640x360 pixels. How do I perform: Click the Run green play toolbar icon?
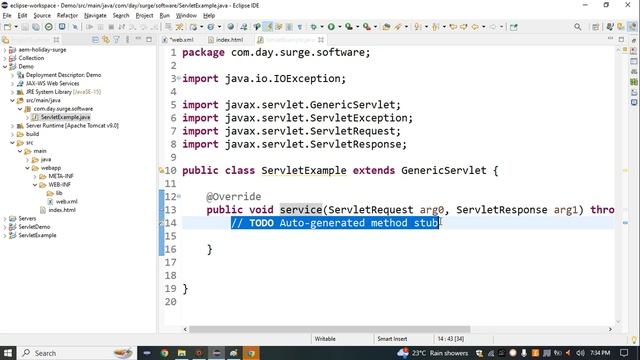click(x=331, y=27)
